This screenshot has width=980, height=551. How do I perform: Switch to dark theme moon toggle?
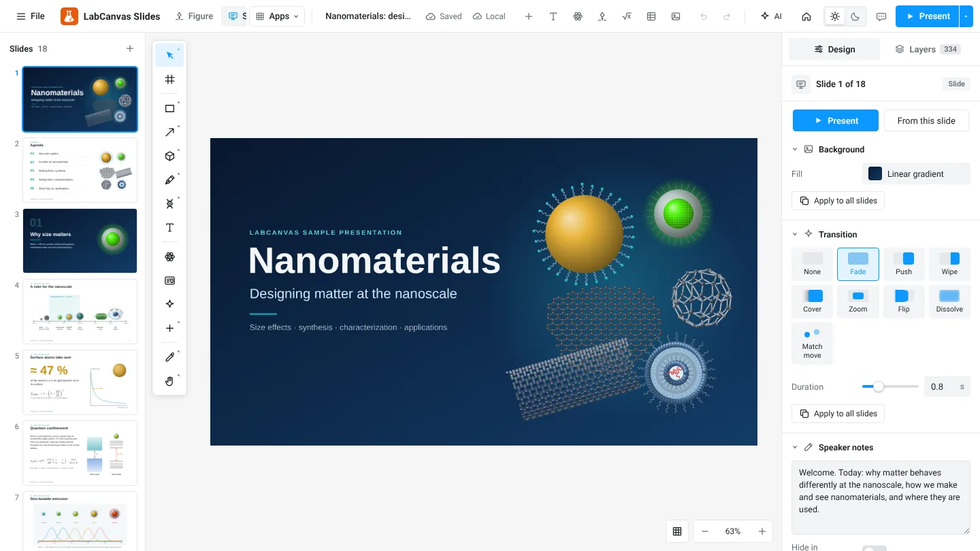pos(855,16)
